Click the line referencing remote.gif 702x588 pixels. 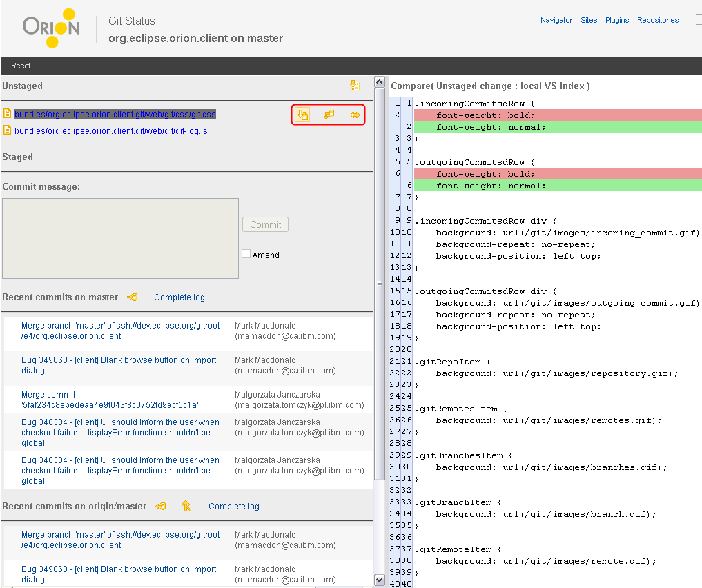tap(546, 562)
